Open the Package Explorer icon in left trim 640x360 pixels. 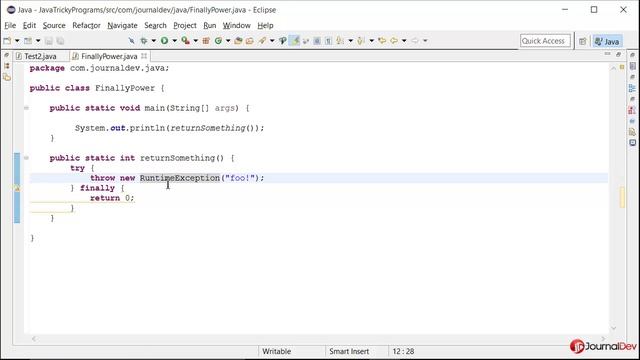coord(7,66)
